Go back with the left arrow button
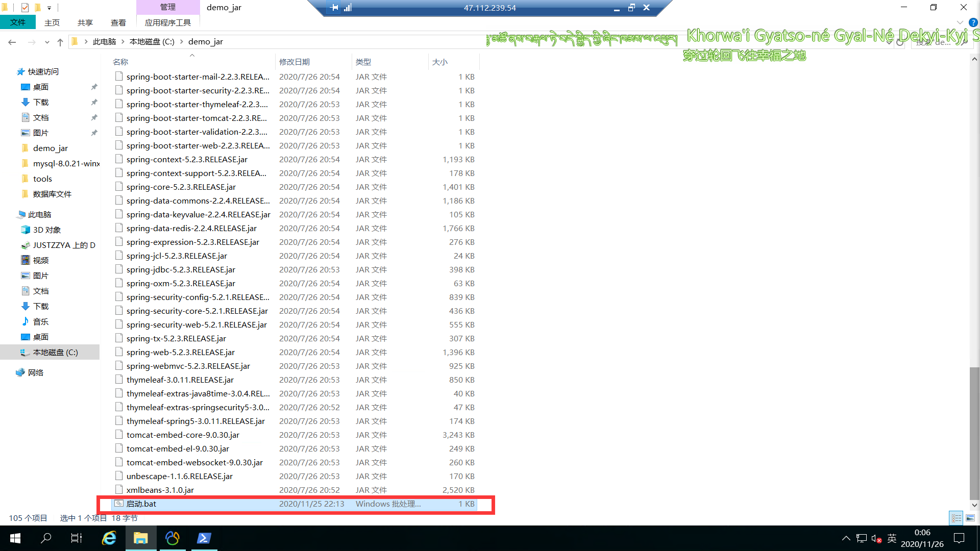 (12, 42)
